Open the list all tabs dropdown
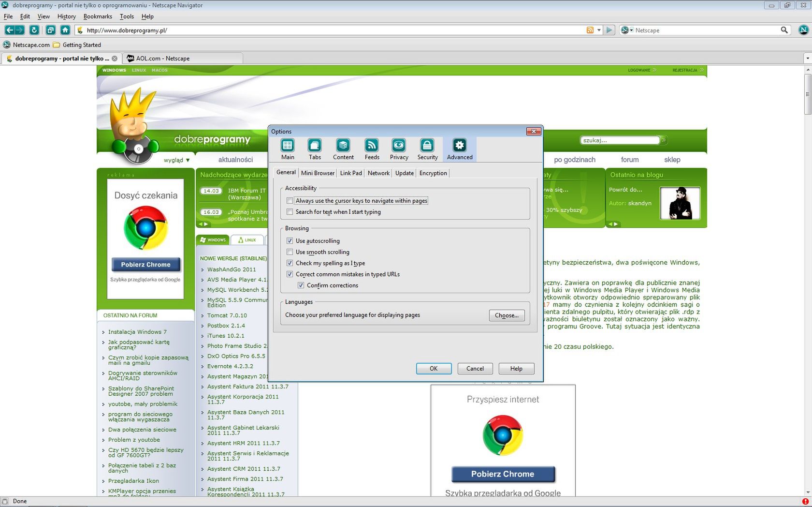812x507 pixels. (807, 59)
